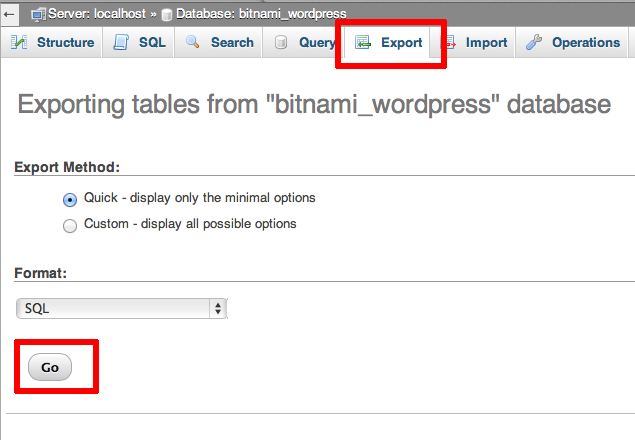Go to the Structure tab

pos(65,43)
